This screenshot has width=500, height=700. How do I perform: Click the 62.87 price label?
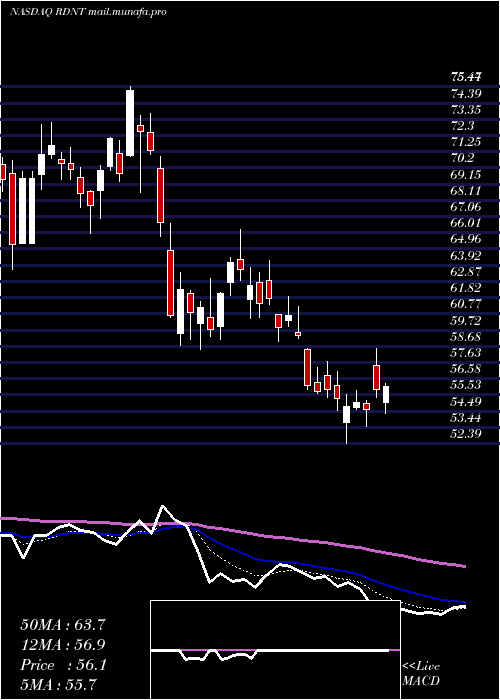(467, 272)
